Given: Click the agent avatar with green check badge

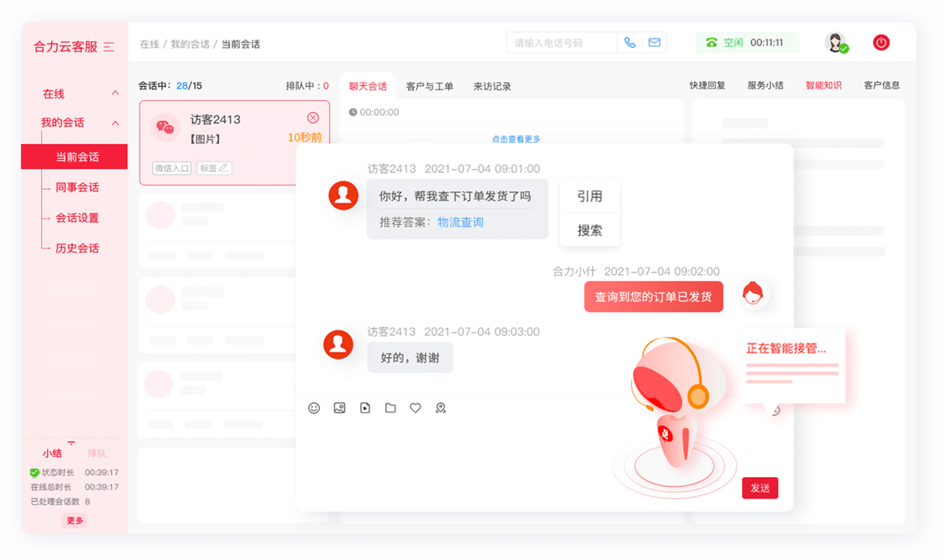Looking at the screenshot, I should 836,42.
